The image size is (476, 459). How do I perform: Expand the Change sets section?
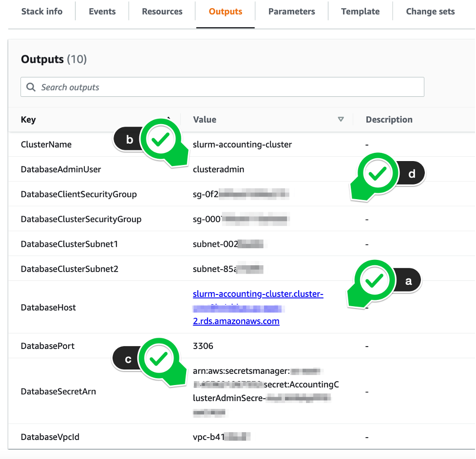click(x=430, y=11)
